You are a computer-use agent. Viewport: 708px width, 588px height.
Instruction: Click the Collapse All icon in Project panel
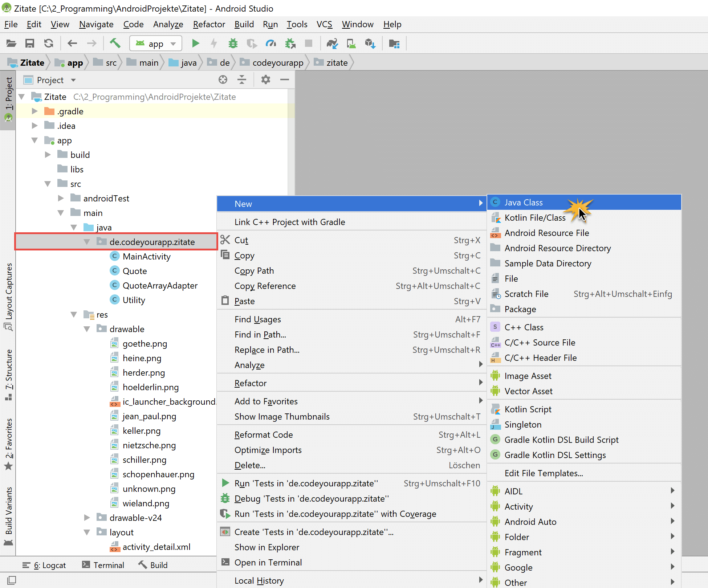pyautogui.click(x=242, y=79)
